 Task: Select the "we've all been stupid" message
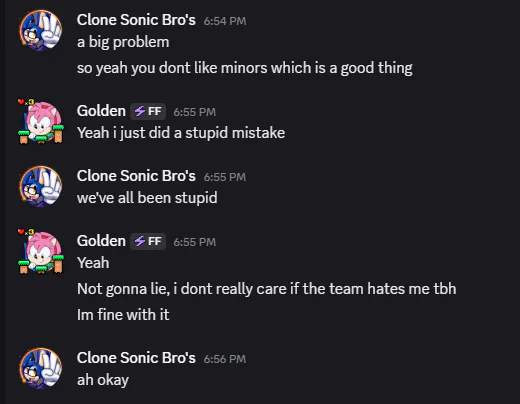click(147, 198)
